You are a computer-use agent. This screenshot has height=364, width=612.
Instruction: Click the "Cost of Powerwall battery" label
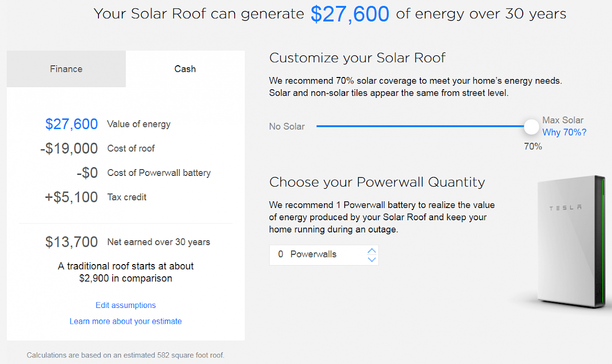tap(159, 173)
